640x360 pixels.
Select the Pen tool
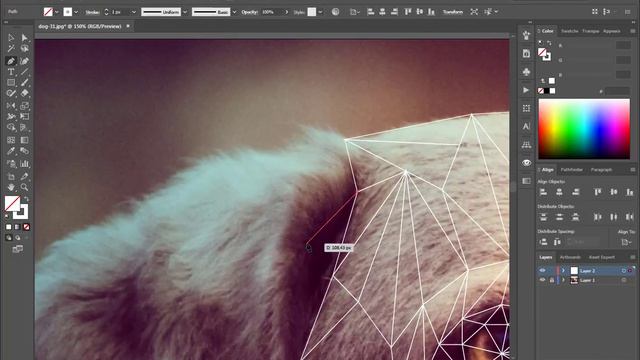11,61
